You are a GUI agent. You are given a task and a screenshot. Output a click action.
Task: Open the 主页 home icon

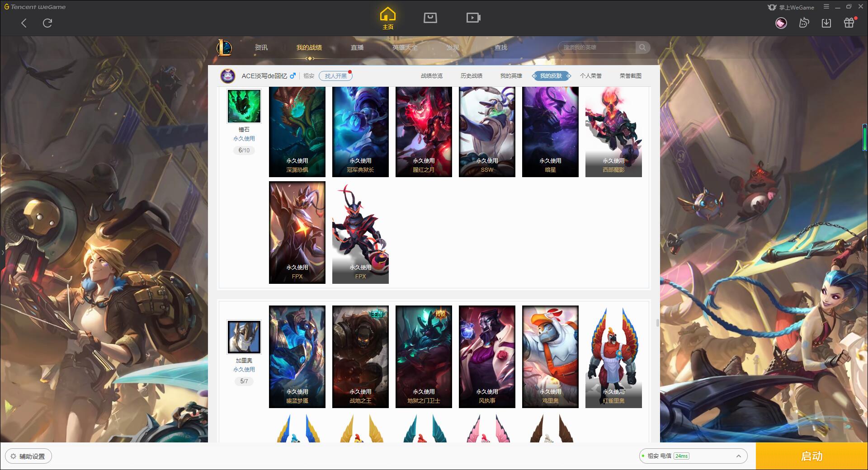(388, 19)
